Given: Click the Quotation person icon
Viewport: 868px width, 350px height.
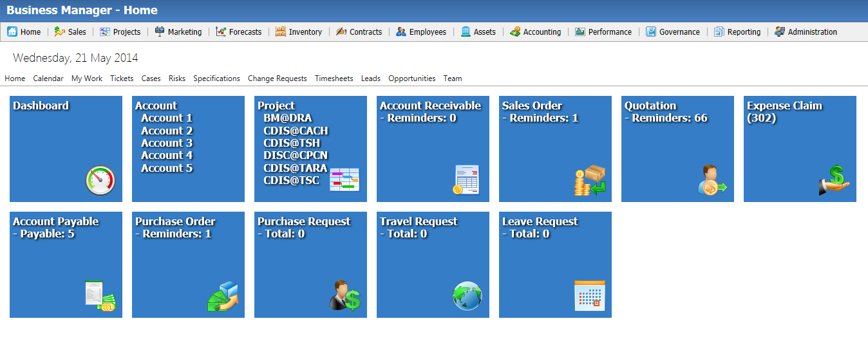Looking at the screenshot, I should (712, 180).
